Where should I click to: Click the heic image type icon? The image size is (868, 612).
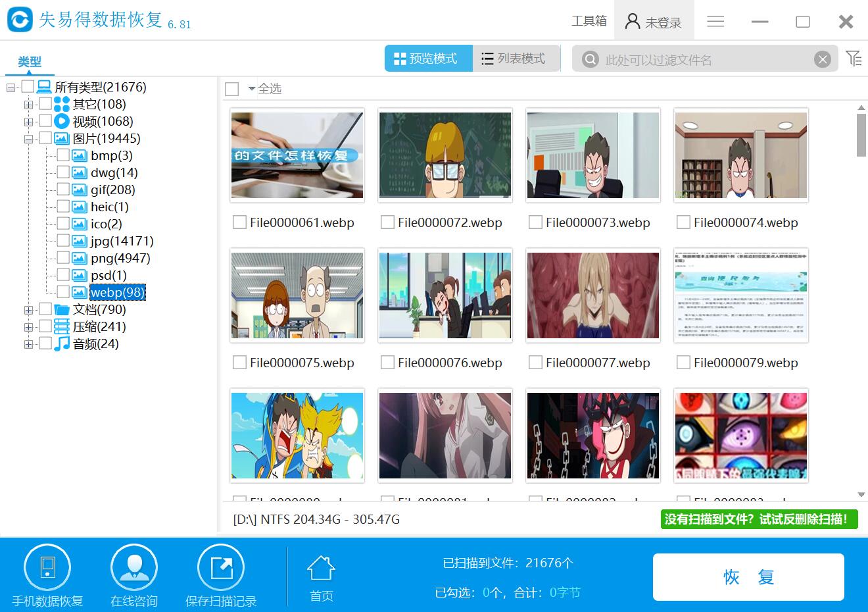80,207
